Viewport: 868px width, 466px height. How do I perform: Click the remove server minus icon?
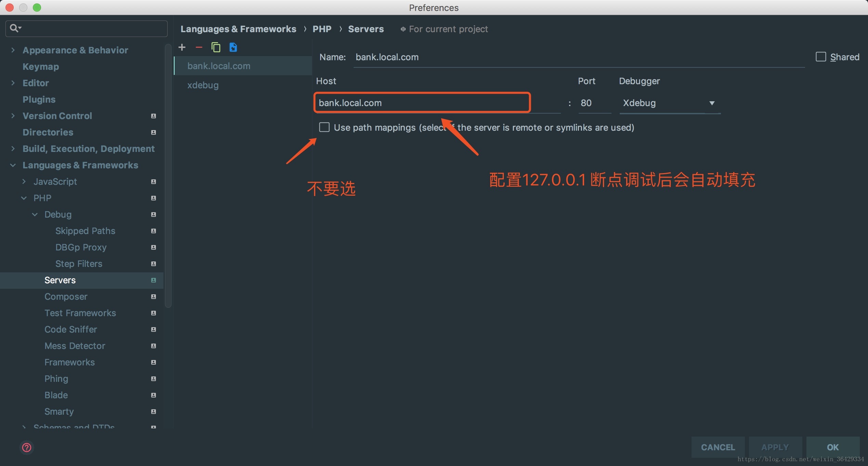coord(199,47)
